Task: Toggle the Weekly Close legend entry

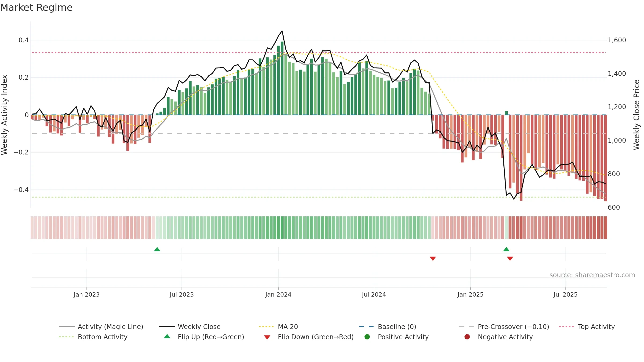Action: [190, 327]
